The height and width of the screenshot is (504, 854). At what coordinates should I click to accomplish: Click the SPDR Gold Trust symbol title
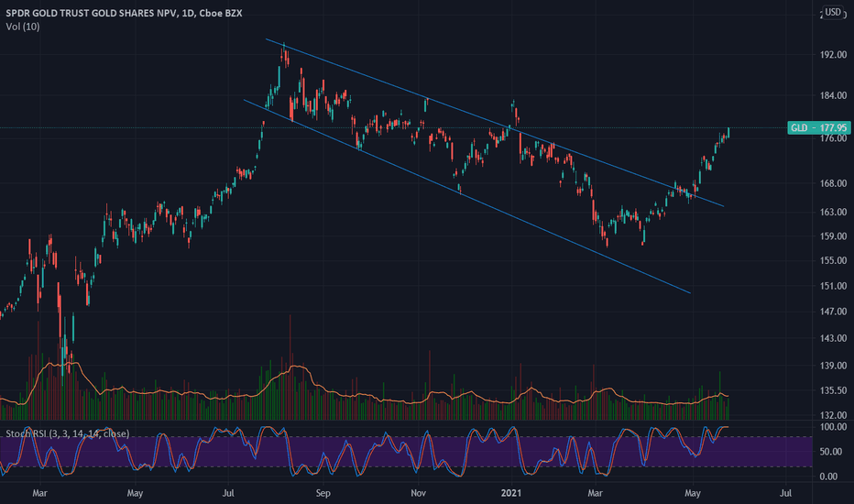(125, 13)
